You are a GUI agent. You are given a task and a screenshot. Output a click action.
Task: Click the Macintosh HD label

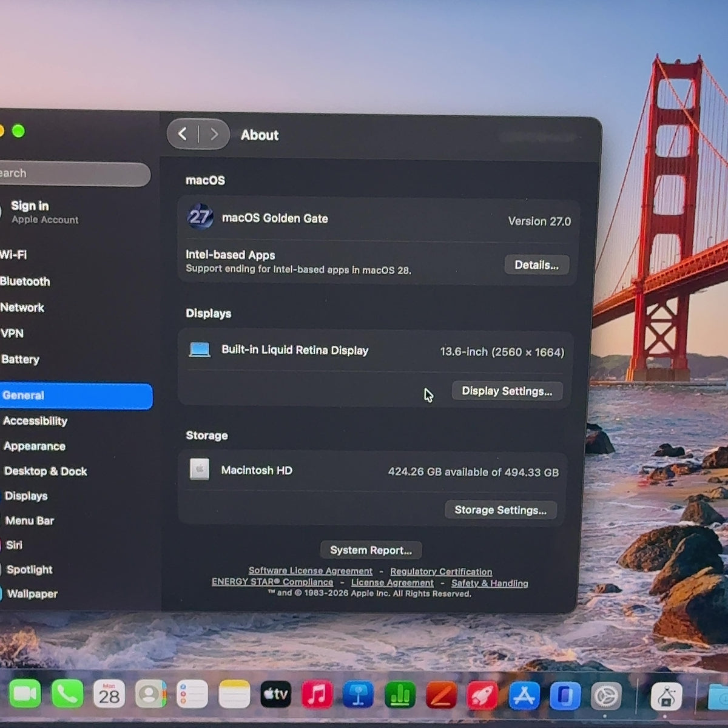(x=257, y=470)
